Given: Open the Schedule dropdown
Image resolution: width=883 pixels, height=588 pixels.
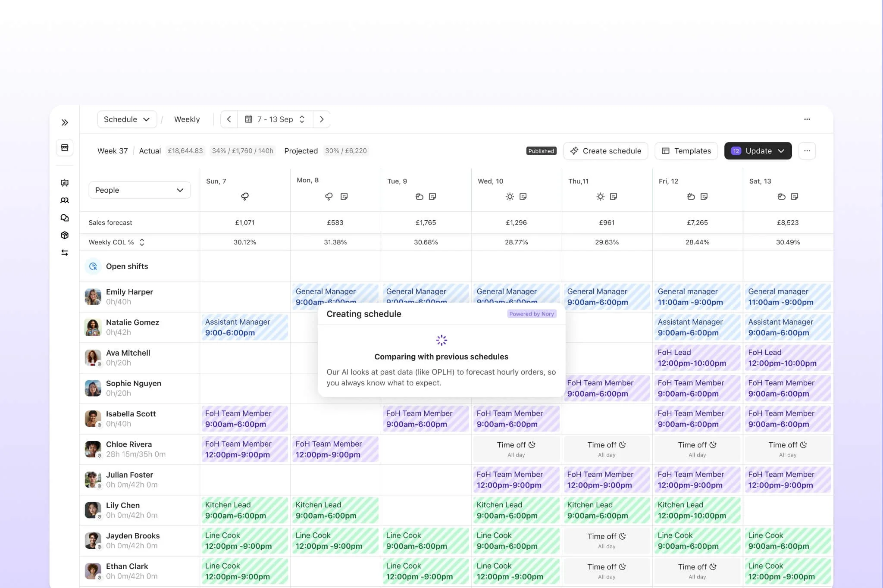Looking at the screenshot, I should pyautogui.click(x=127, y=119).
